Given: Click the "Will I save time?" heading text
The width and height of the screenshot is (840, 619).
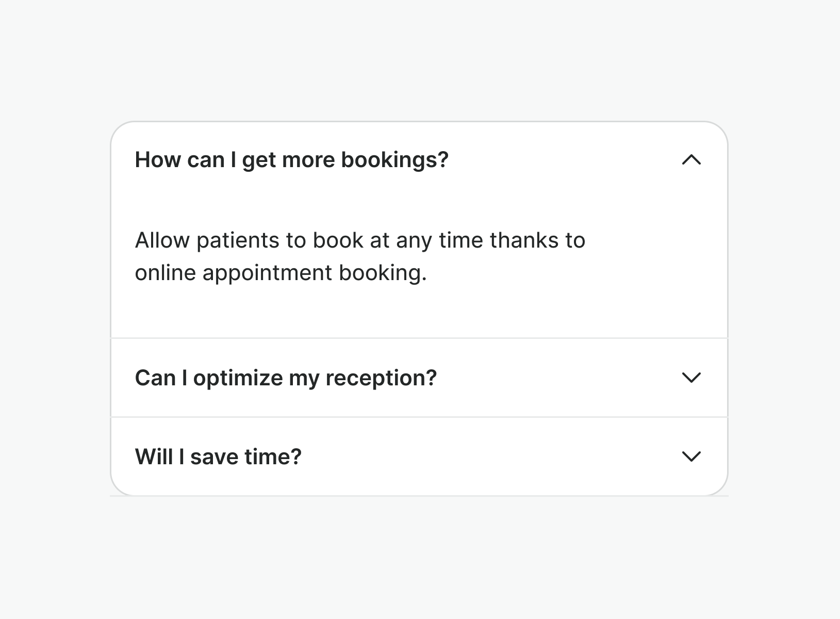Looking at the screenshot, I should coord(218,457).
